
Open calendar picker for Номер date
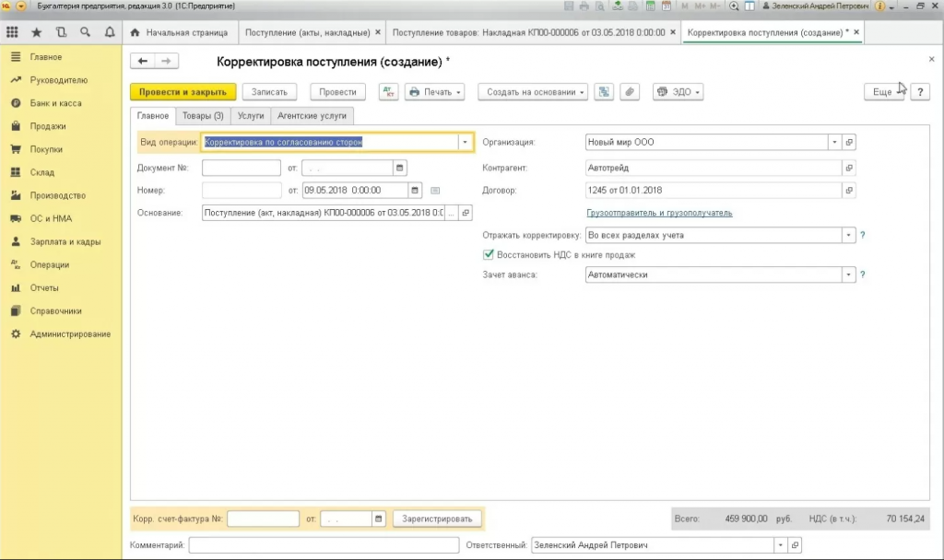(x=414, y=190)
